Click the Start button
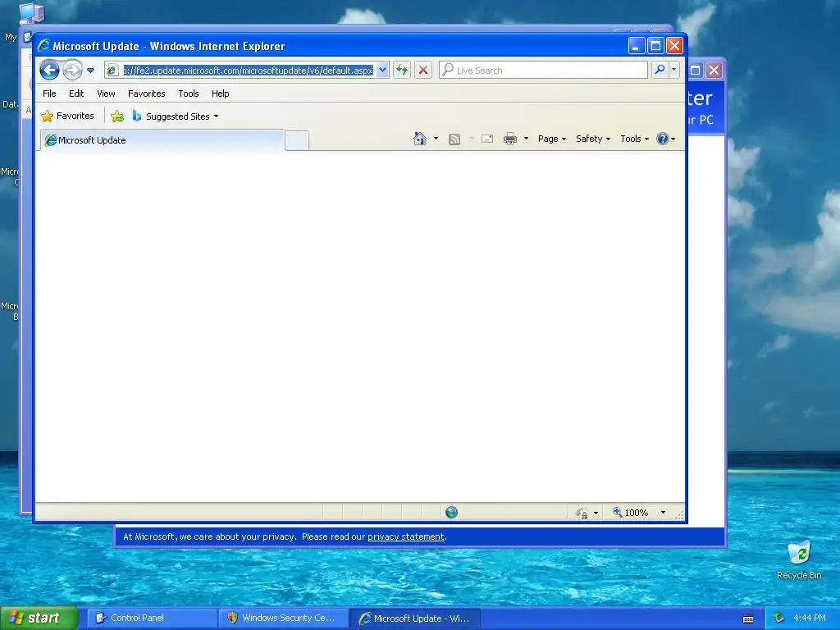 click(x=39, y=618)
